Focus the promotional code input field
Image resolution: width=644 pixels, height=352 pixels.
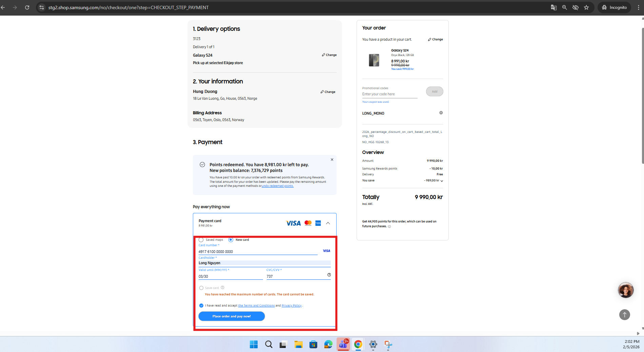pyautogui.click(x=389, y=94)
